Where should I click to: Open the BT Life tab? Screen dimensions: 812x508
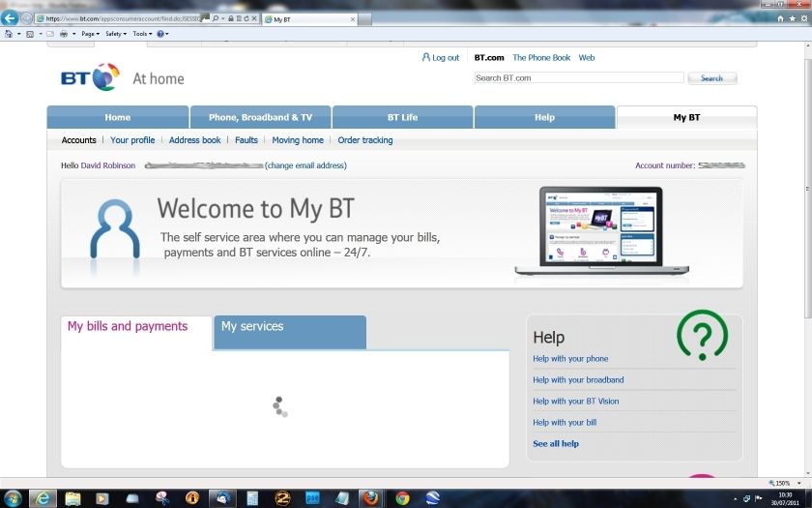(x=402, y=117)
